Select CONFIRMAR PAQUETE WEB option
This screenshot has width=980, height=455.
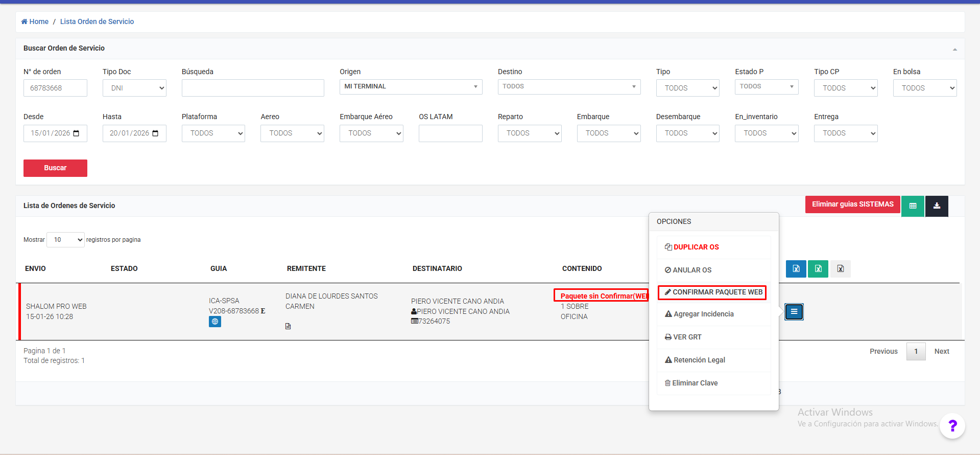pyautogui.click(x=712, y=292)
